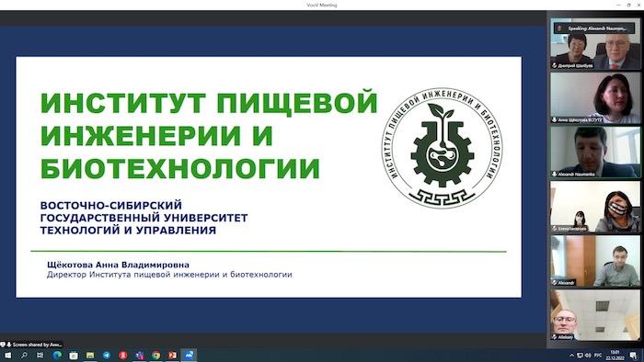Change input language РУС indicator
644x362 pixels.
coord(598,356)
